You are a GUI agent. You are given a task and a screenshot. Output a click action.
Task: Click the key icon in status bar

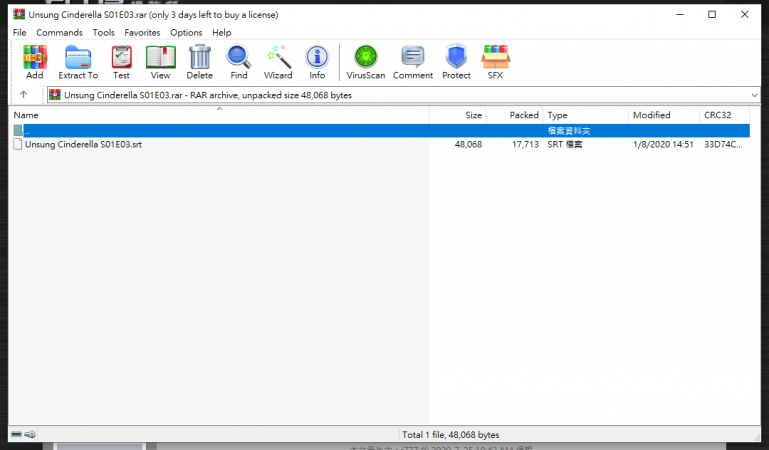click(30, 434)
